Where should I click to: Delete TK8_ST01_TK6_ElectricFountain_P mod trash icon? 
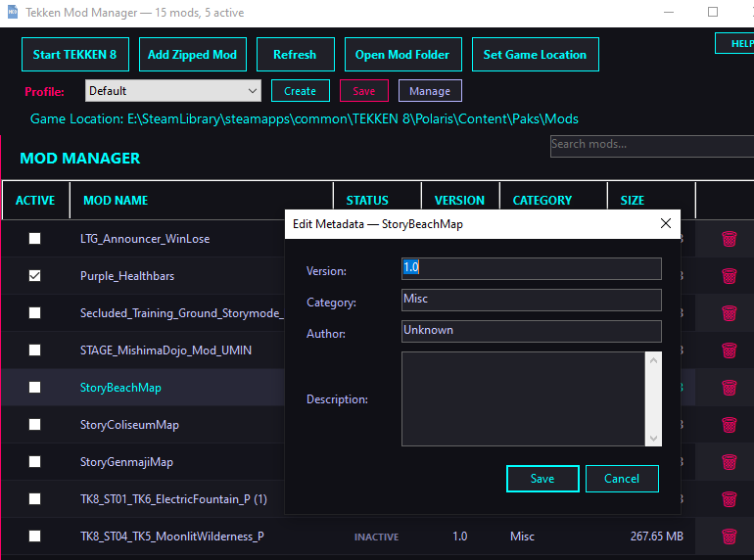pos(729,499)
